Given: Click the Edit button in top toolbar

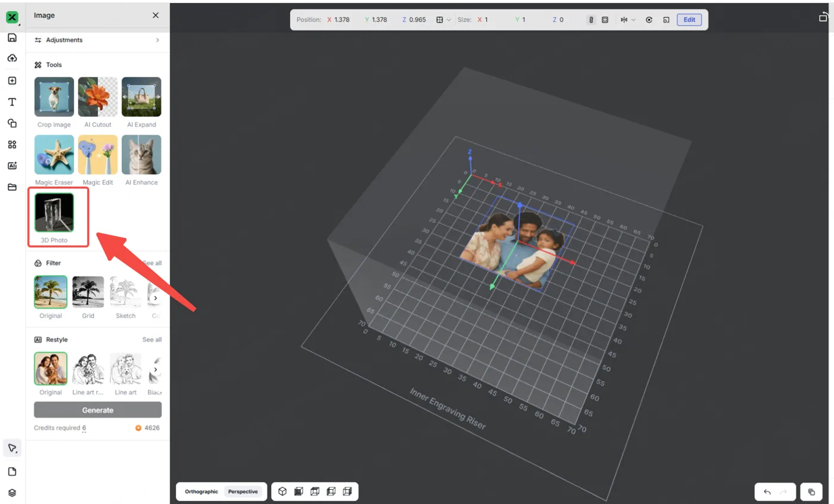Looking at the screenshot, I should (689, 20).
